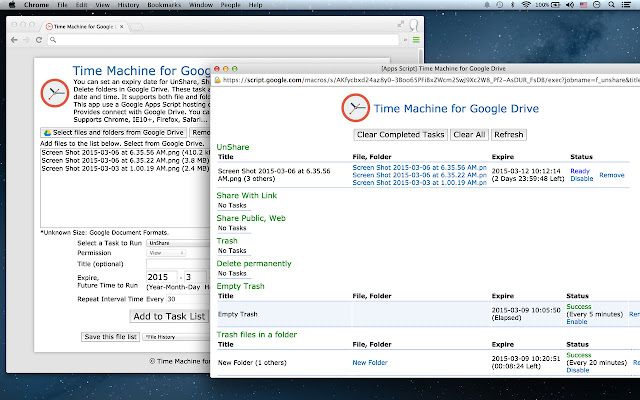Click the lock icon in the Apps Script URL bar

(218, 80)
